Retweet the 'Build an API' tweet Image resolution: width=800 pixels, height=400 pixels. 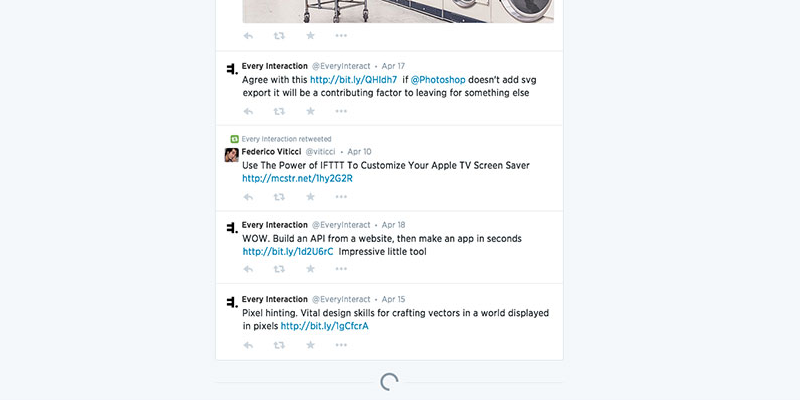click(x=279, y=270)
